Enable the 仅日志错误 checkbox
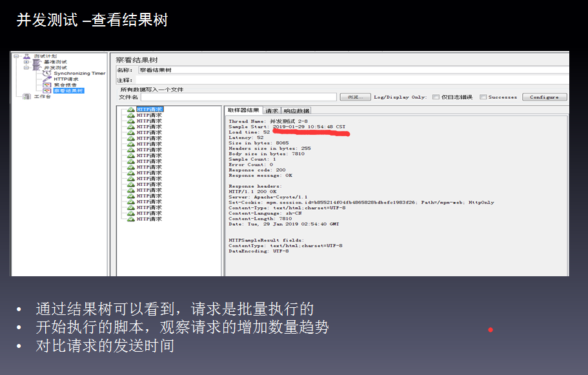Image resolution: width=588 pixels, height=375 pixels. point(436,97)
